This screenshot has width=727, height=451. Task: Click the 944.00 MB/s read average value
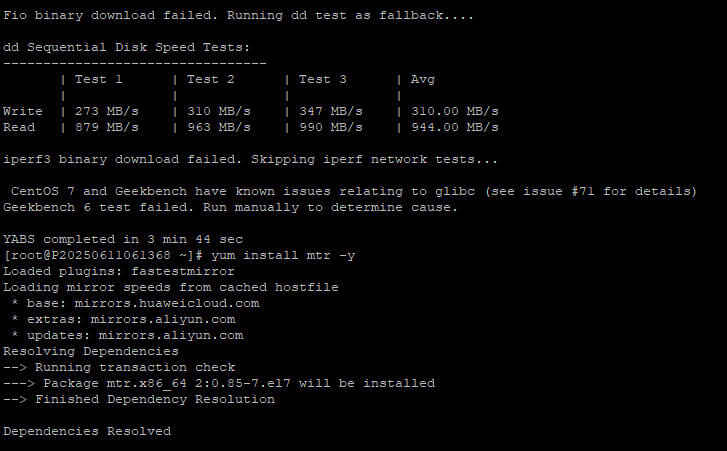(455, 127)
